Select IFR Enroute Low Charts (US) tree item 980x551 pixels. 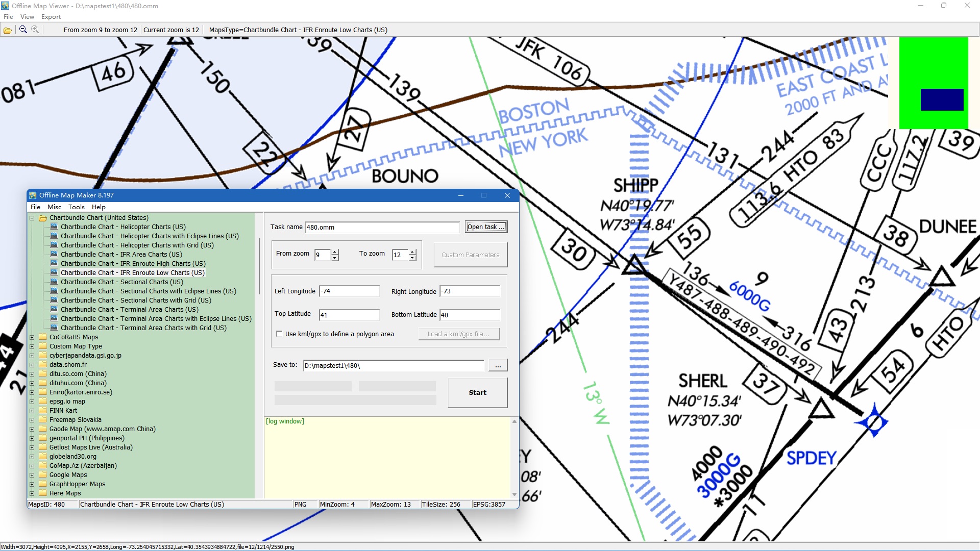tap(133, 273)
